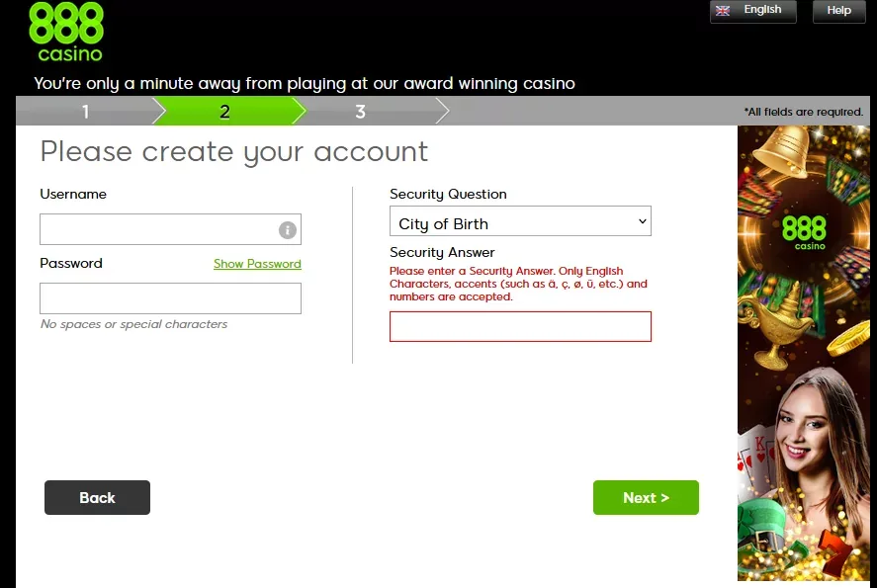The image size is (877, 588).
Task: Jump to step 3 in progress bar
Action: 361,112
